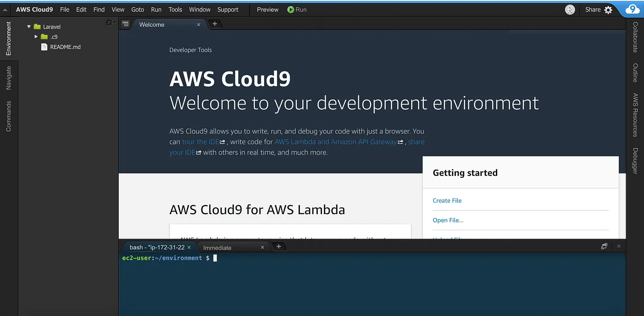The image size is (644, 316).
Task: Click the green Run button
Action: (297, 10)
